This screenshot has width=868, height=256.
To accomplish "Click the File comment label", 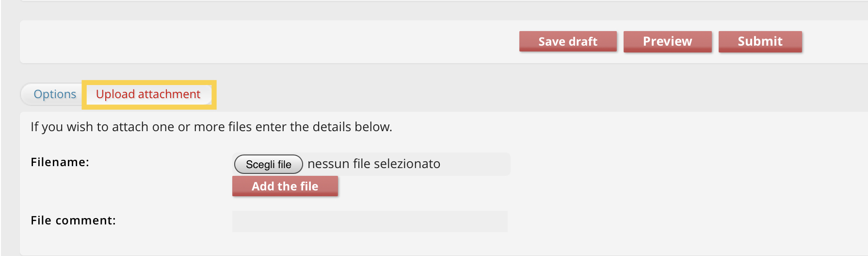I will [73, 221].
